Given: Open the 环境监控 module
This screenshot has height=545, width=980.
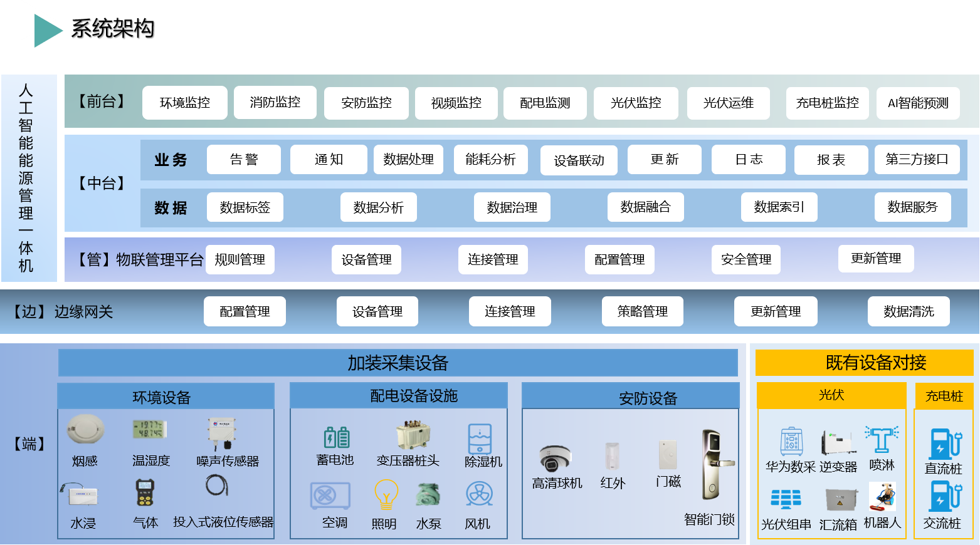Looking at the screenshot, I should point(185,103).
